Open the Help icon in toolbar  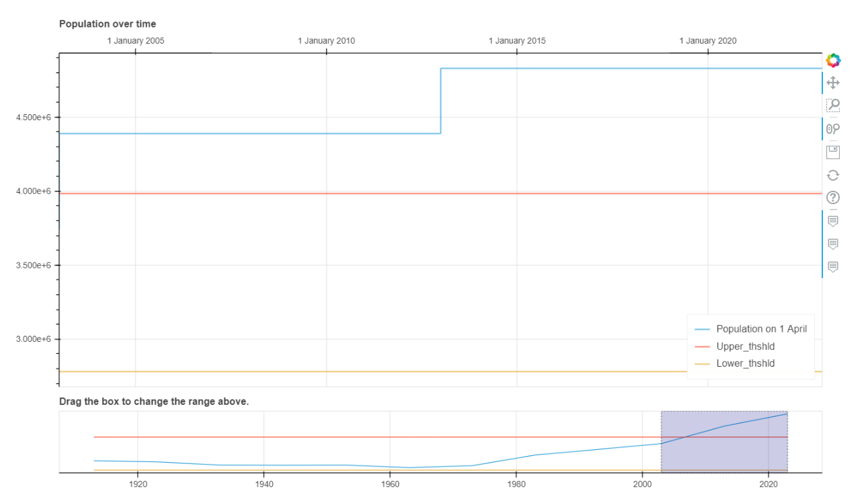point(833,197)
